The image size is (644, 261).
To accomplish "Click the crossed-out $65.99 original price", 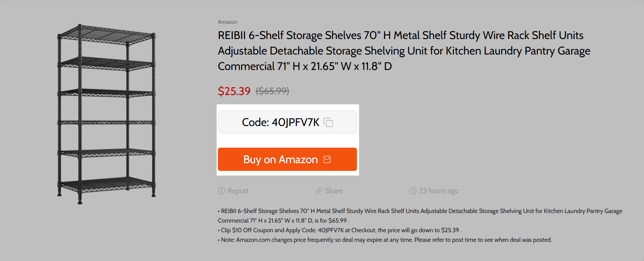I will coord(272,91).
